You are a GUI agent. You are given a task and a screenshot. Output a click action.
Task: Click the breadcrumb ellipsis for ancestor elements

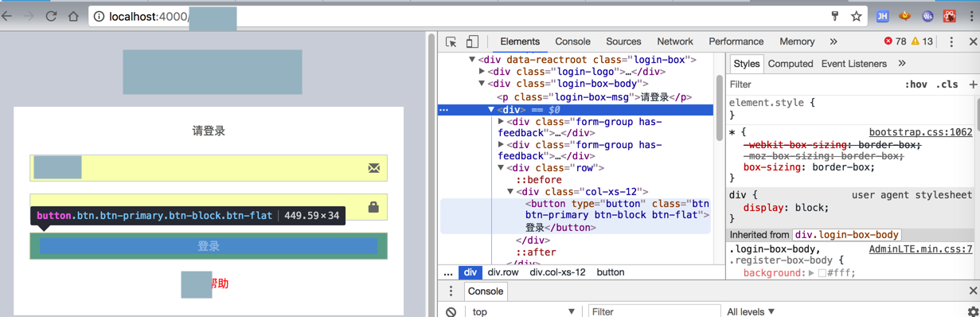coord(448,272)
